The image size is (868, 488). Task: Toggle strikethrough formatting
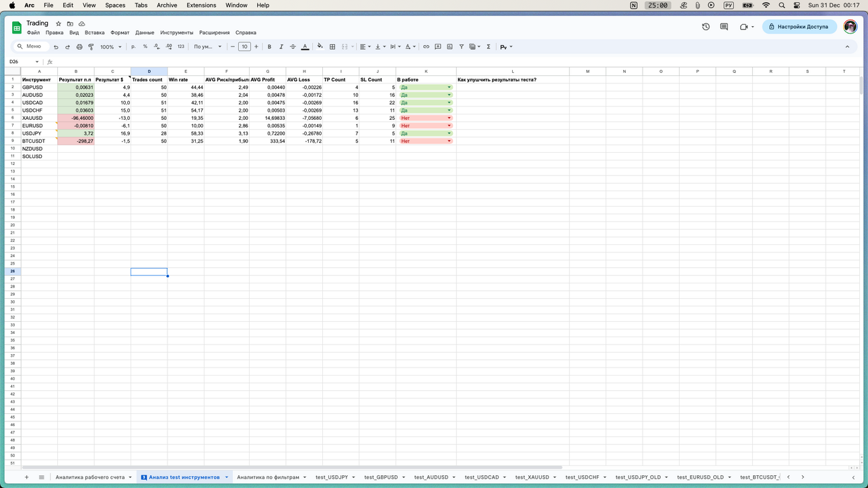coord(293,47)
